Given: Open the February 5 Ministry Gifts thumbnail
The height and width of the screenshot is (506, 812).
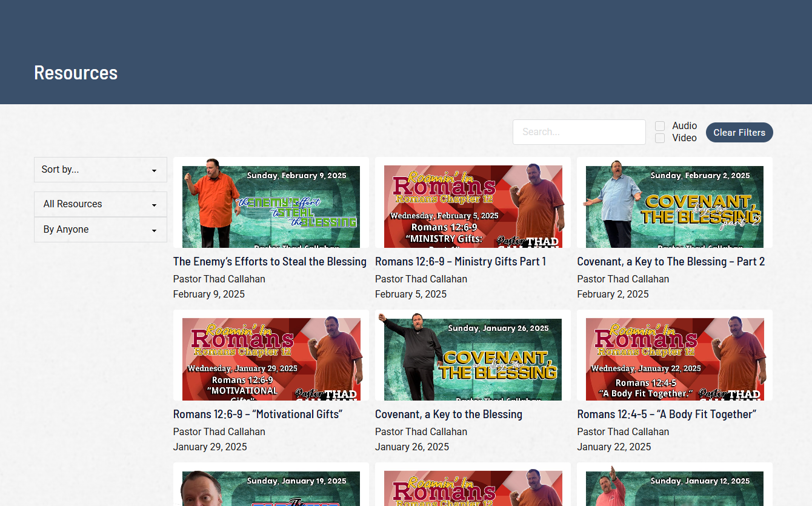Looking at the screenshot, I should tap(473, 202).
